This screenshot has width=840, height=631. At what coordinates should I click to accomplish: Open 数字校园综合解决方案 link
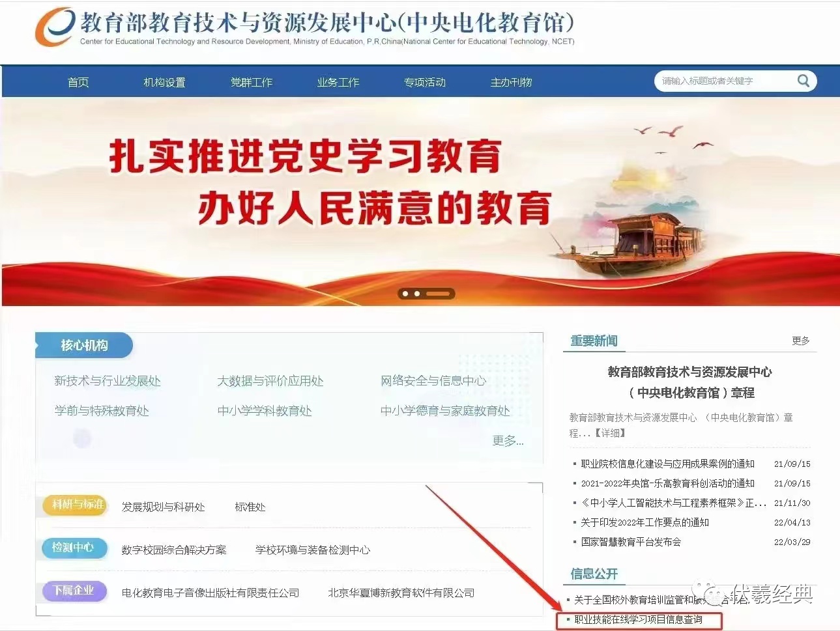coord(174,550)
